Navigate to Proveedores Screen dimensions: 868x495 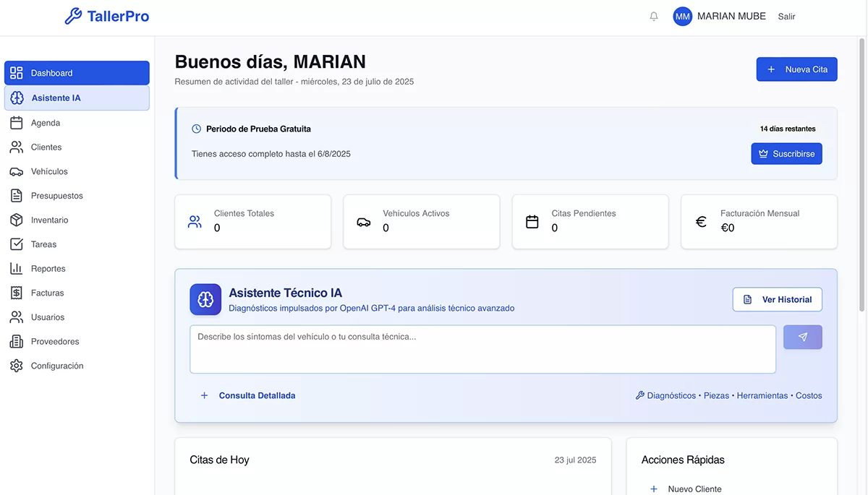pos(77,341)
